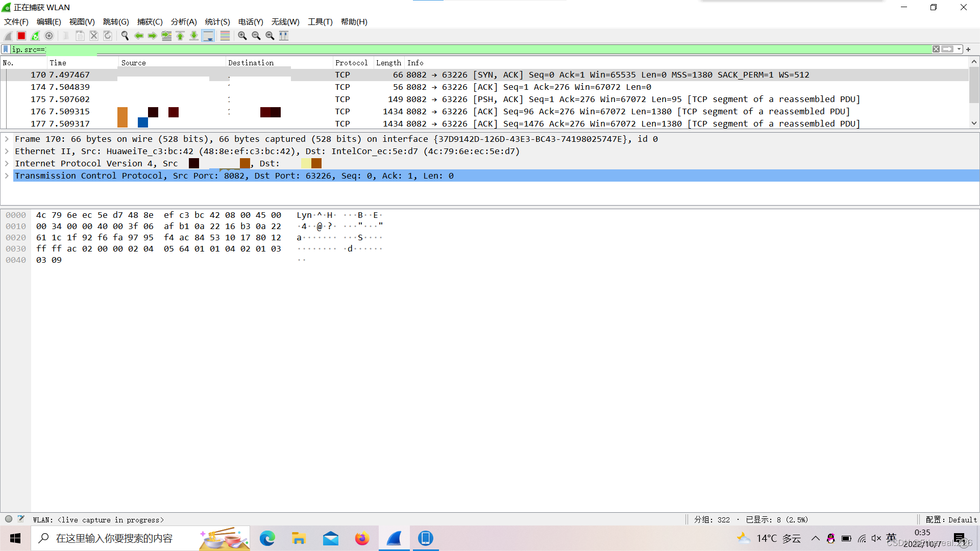The width and height of the screenshot is (980, 551).
Task: Click the find packet magnifier icon
Action: [125, 36]
